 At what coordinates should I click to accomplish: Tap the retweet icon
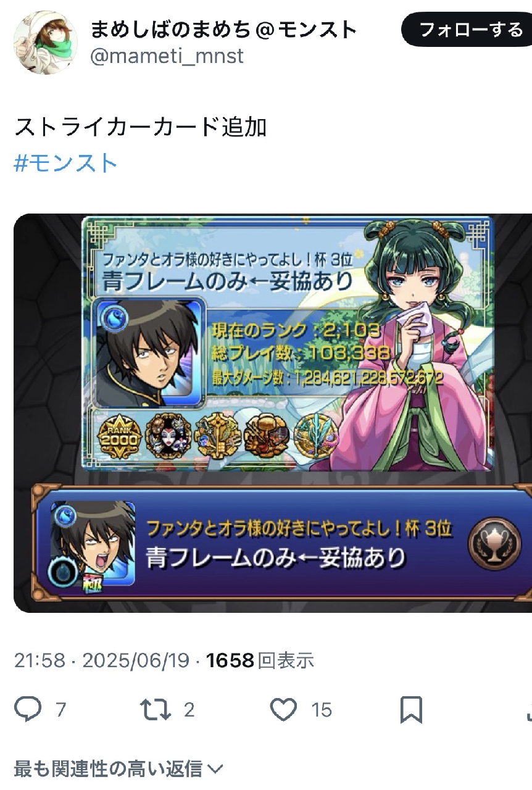pyautogui.click(x=156, y=710)
